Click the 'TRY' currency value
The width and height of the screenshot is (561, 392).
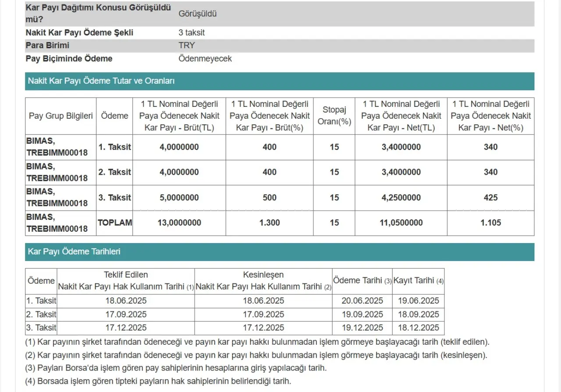[187, 46]
